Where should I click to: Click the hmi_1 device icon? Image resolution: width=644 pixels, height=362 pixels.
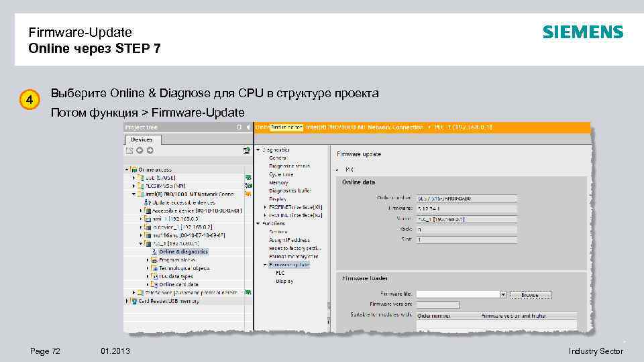click(148, 219)
